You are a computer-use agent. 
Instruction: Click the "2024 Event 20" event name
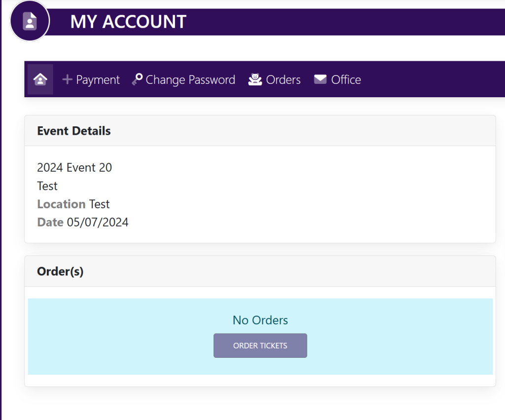pyautogui.click(x=74, y=168)
